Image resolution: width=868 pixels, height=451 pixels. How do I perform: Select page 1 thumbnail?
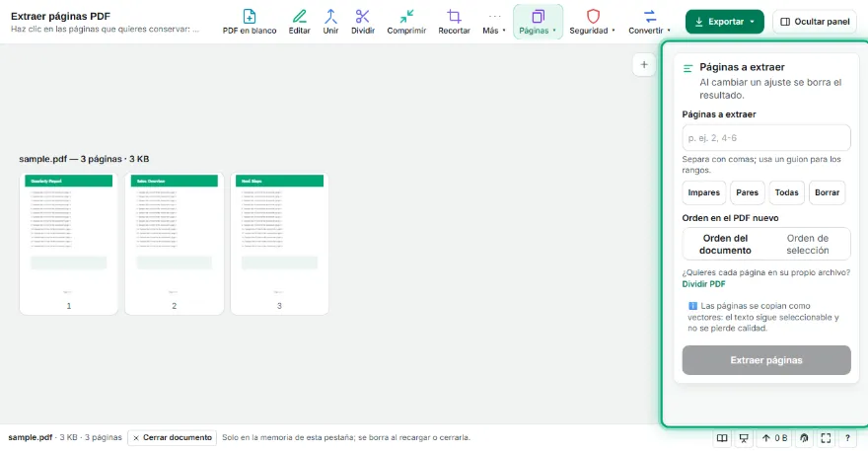click(x=69, y=244)
